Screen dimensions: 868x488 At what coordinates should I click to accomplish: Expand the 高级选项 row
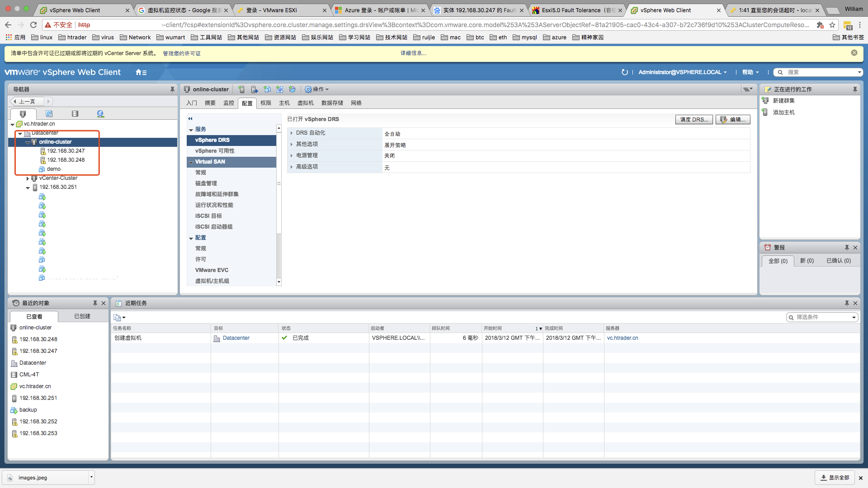(292, 167)
